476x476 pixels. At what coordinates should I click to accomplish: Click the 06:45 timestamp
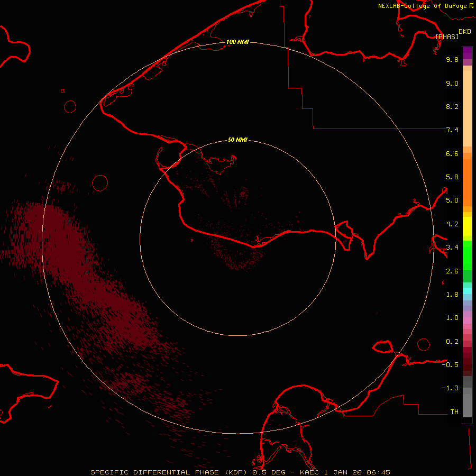378,472
